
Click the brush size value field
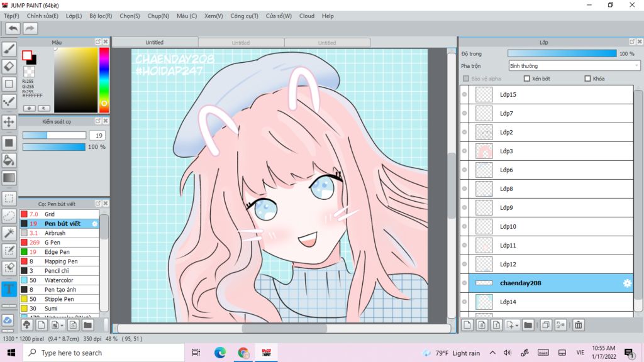pyautogui.click(x=97, y=136)
